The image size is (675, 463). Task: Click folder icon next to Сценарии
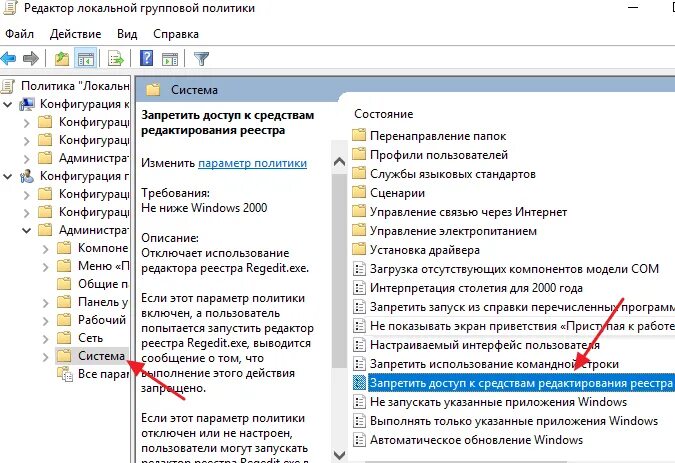[359, 192]
